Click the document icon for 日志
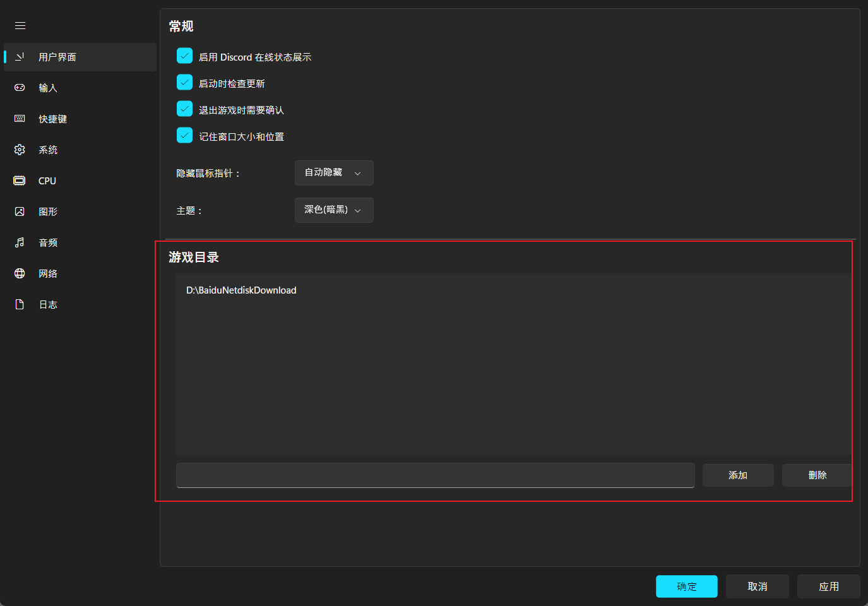 pyautogui.click(x=20, y=304)
